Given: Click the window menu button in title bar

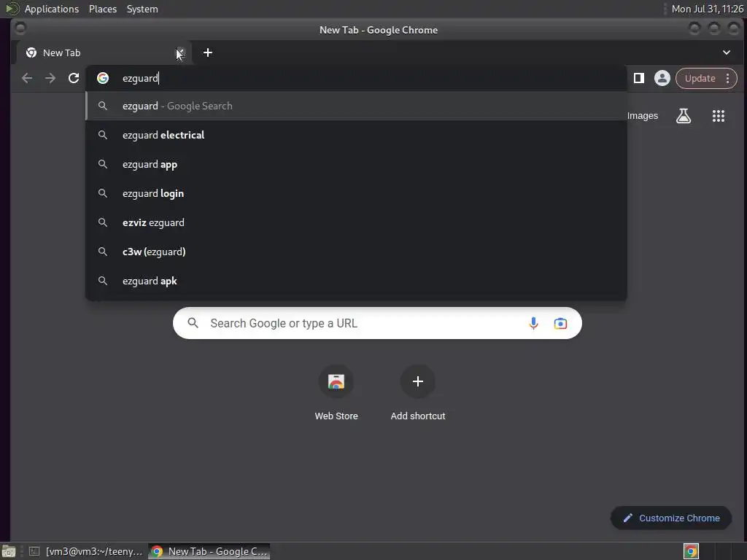Looking at the screenshot, I should pos(20,28).
